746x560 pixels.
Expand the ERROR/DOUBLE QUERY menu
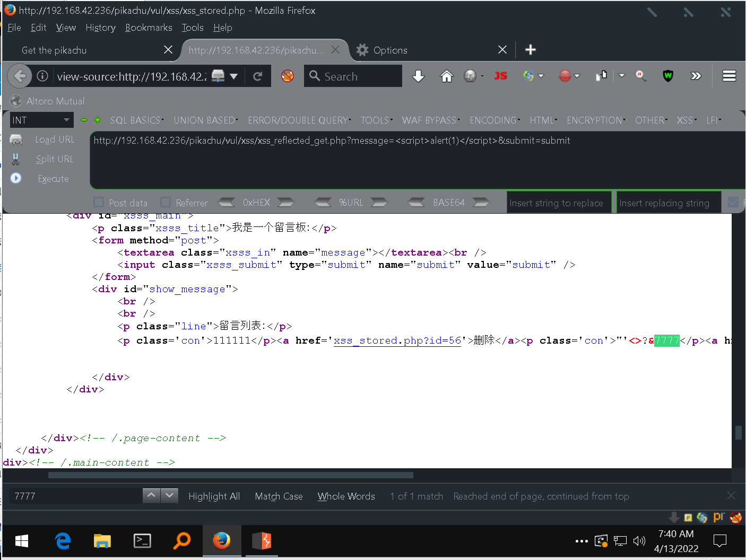[x=299, y=120]
